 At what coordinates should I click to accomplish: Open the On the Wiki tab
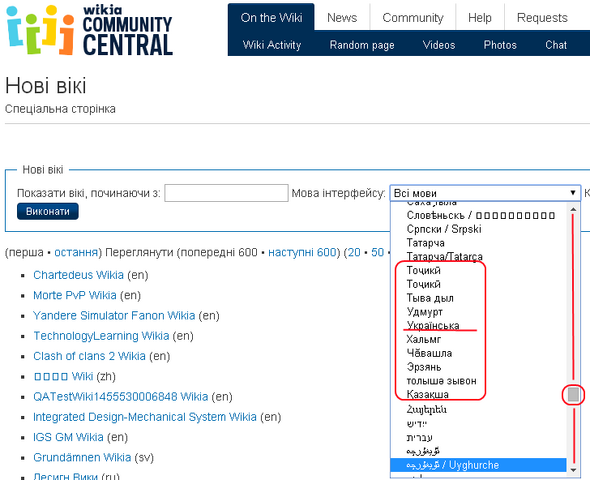point(271,17)
